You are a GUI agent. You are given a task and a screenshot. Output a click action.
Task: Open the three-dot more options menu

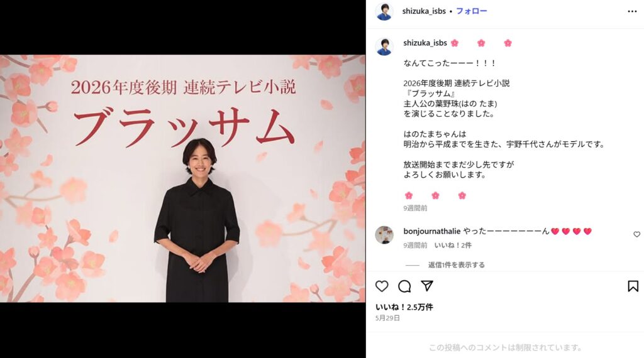[632, 11]
